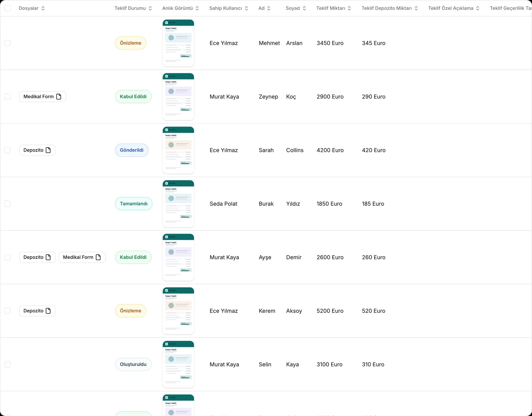Sort by the Soyad column arrows
Viewport: 532px width, 416px height.
304,8
